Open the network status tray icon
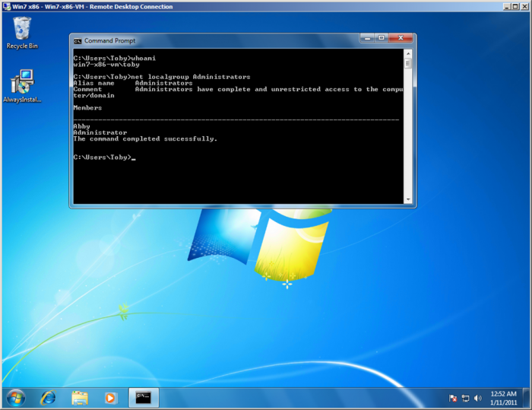 click(465, 398)
